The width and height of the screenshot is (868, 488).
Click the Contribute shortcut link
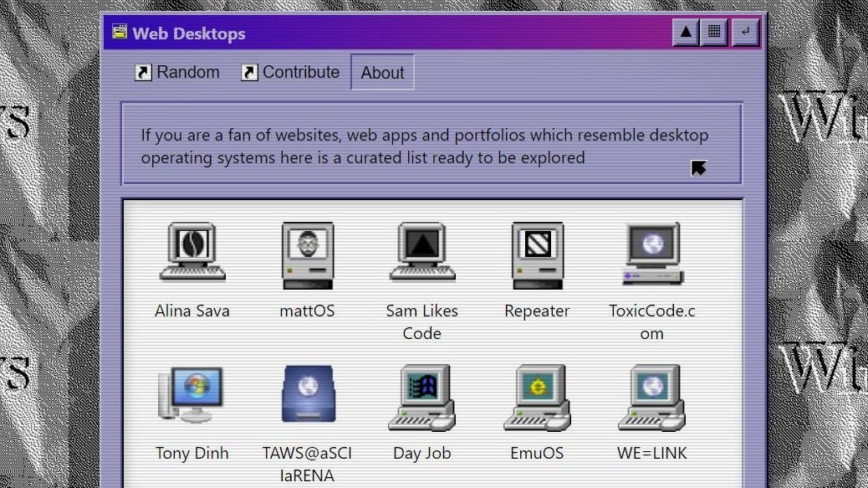tap(300, 73)
